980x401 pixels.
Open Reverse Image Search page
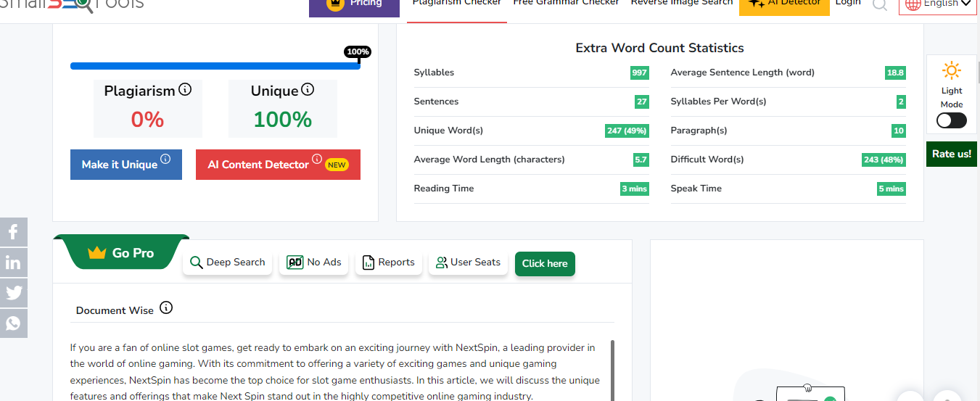(x=681, y=4)
